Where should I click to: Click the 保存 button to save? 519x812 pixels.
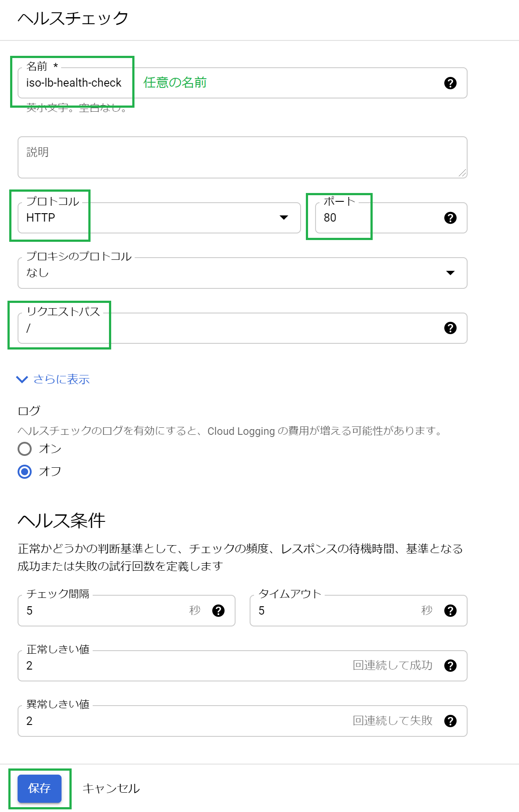(x=39, y=789)
